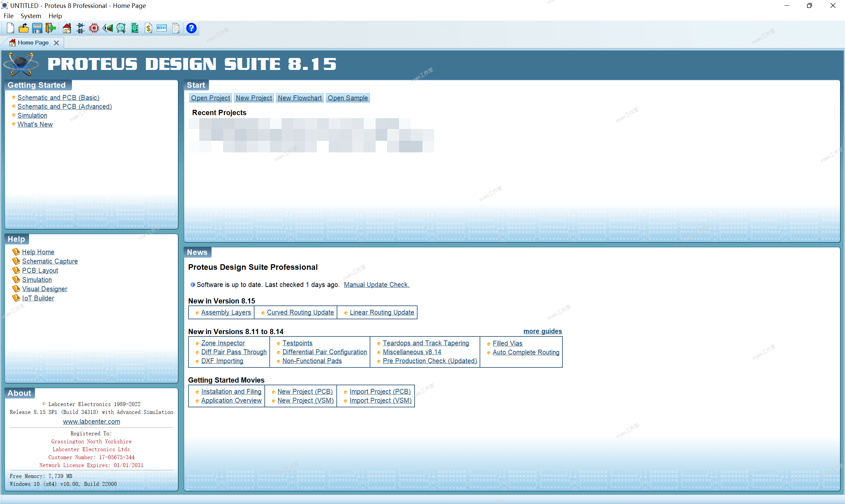Open PCB Layout with the red chip icon
Image resolution: width=845 pixels, height=504 pixels.
(x=94, y=28)
